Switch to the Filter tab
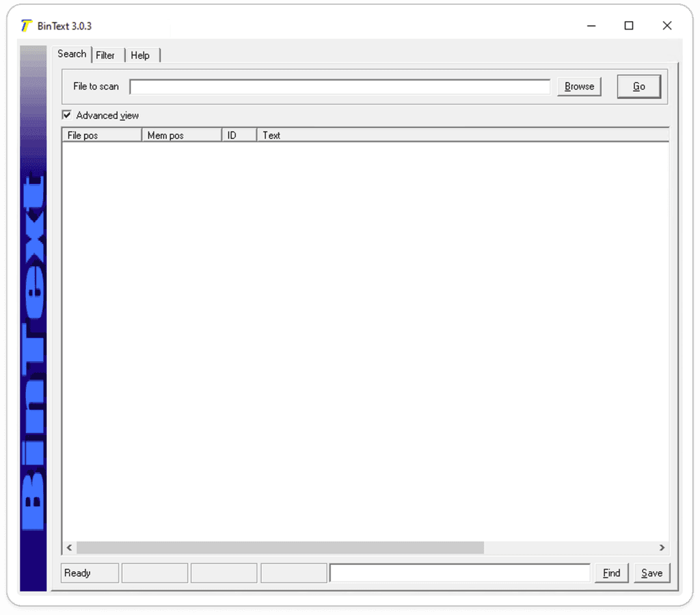This screenshot has height=615, width=700. (x=107, y=55)
